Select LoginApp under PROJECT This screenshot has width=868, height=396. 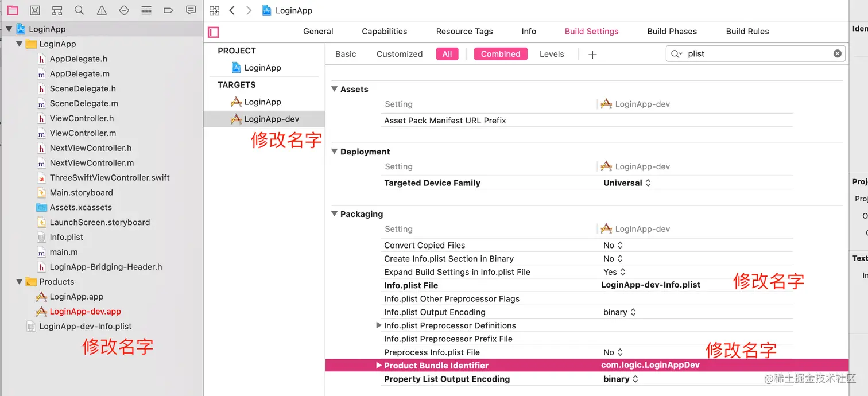[x=256, y=67]
